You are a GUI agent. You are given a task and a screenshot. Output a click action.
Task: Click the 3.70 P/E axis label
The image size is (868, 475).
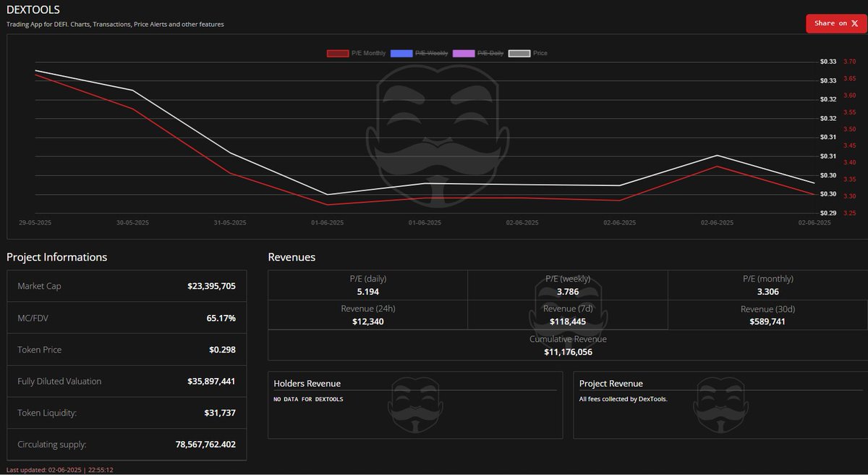click(x=850, y=62)
